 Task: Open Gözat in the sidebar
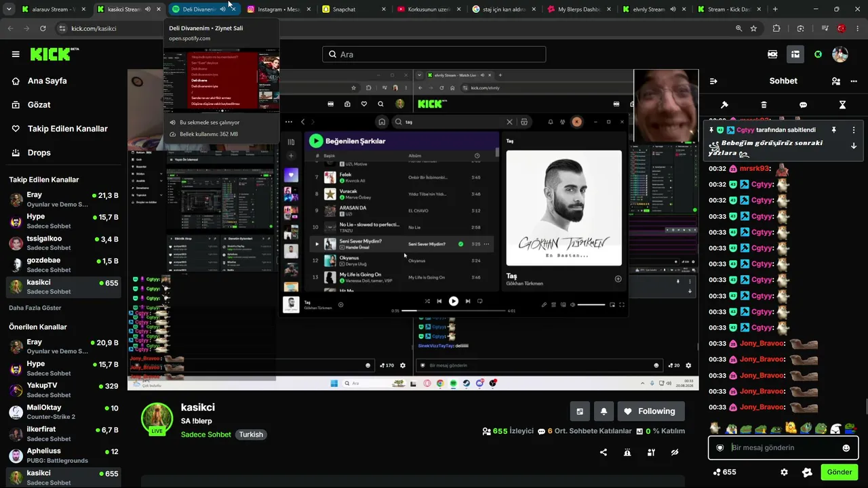pos(31,105)
